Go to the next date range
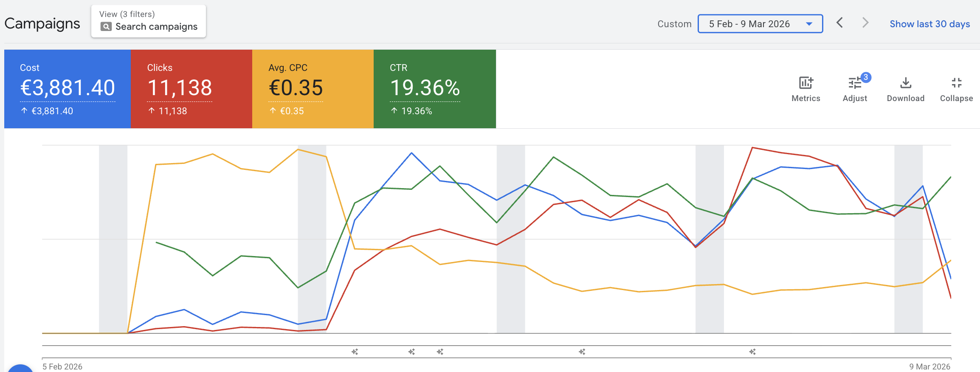This screenshot has width=980, height=372. coord(865,23)
